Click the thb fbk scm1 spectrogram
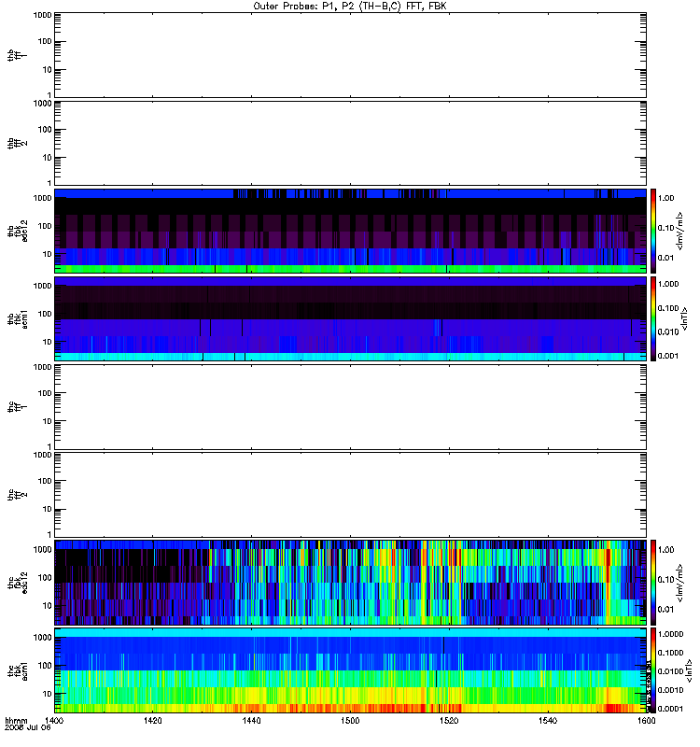This screenshot has width=700, height=747. tap(350, 318)
